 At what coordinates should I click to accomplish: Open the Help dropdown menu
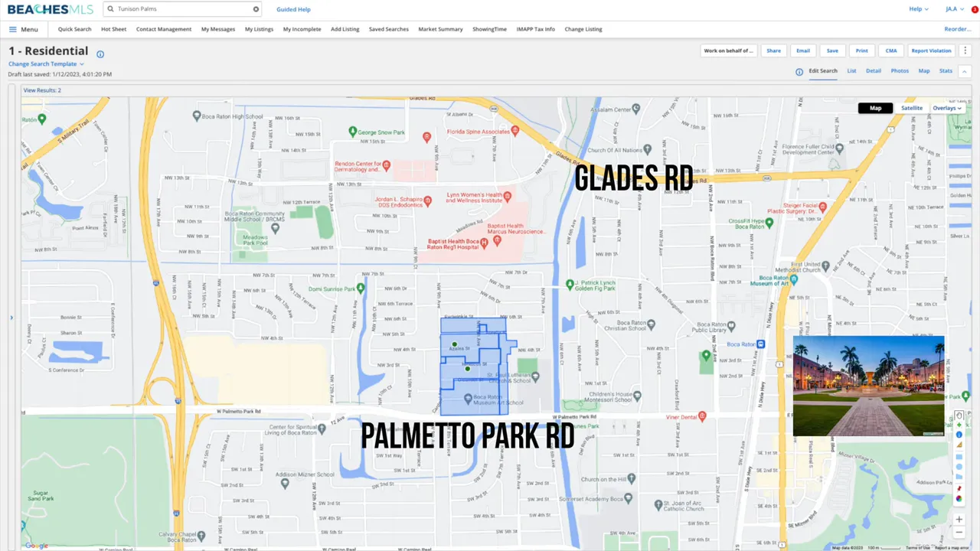click(918, 8)
